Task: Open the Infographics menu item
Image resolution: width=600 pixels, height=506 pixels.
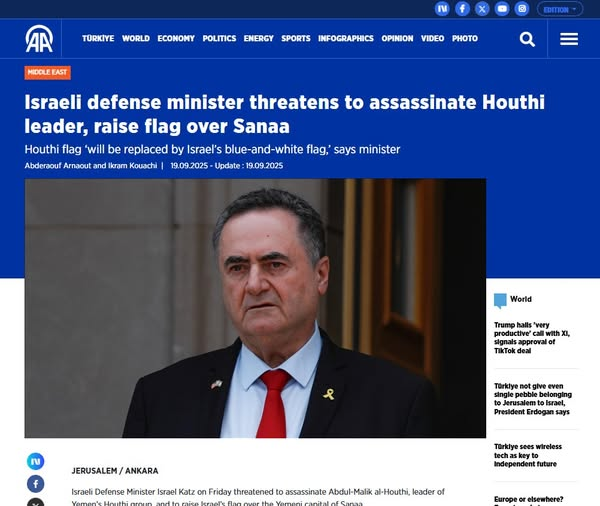Action: tap(346, 38)
